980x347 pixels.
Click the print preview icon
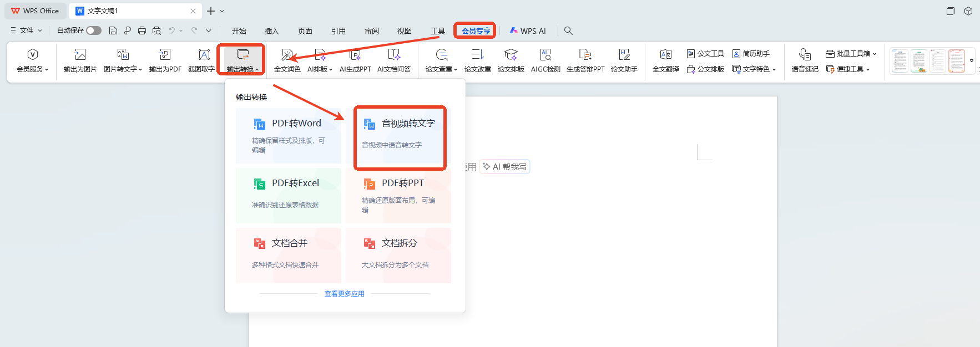[x=156, y=30]
